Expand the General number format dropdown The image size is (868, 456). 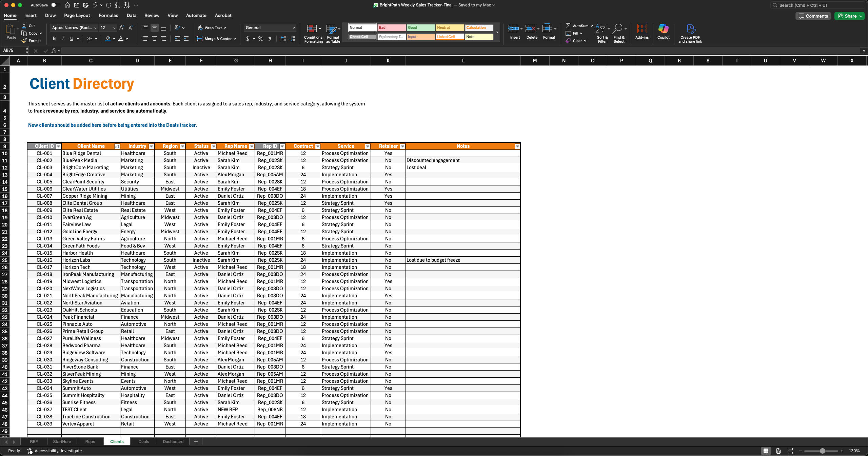[293, 28]
